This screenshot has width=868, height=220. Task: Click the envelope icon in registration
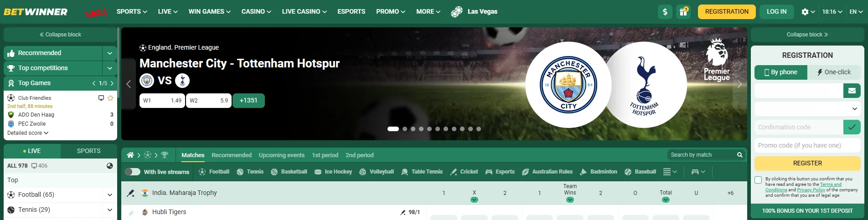point(852,91)
